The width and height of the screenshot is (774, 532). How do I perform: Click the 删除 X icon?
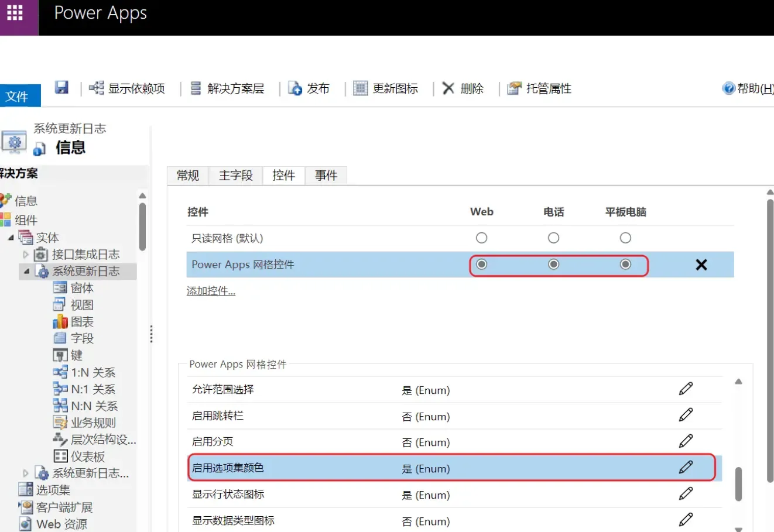tap(448, 88)
